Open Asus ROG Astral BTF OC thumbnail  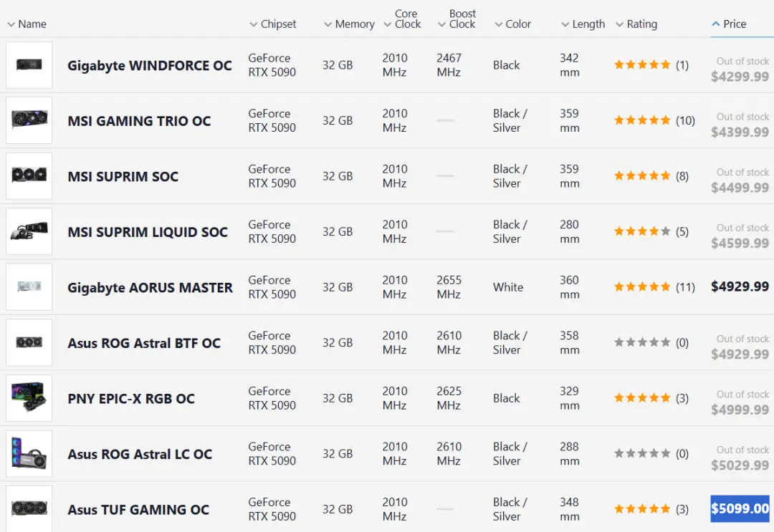click(29, 342)
